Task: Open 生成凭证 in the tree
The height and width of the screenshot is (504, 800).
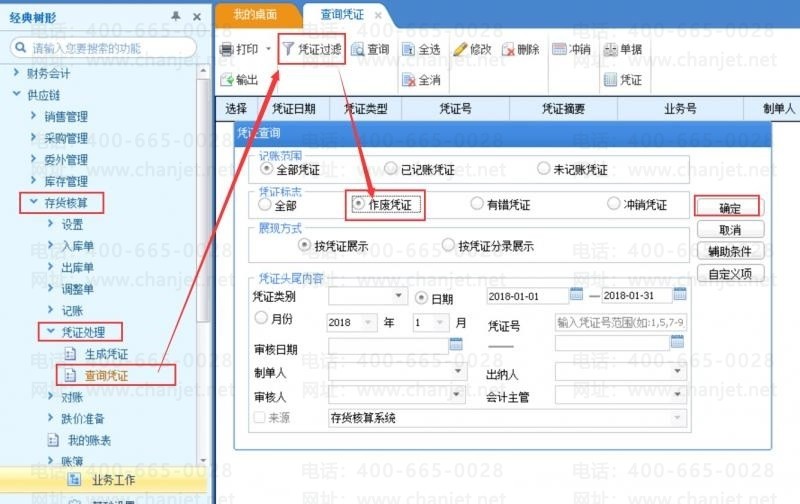Action: (106, 354)
